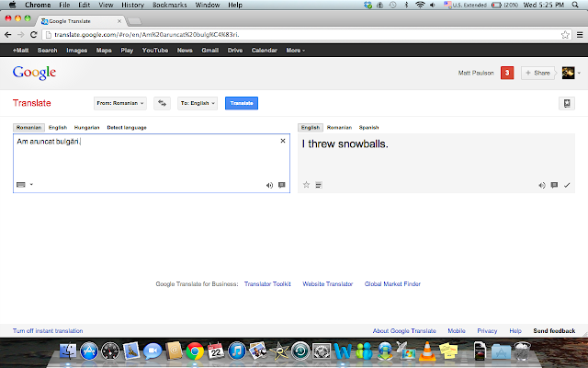Star the translation to save to phrasebook

coord(306,184)
